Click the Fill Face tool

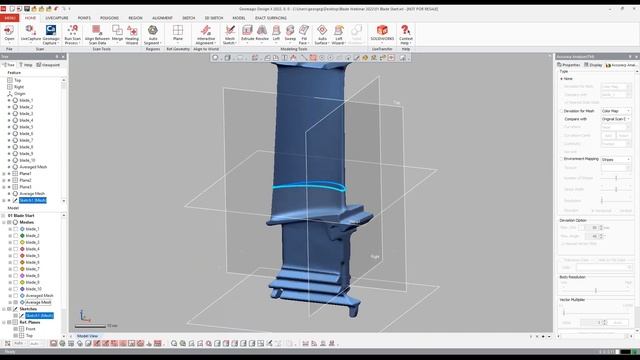tap(303, 34)
